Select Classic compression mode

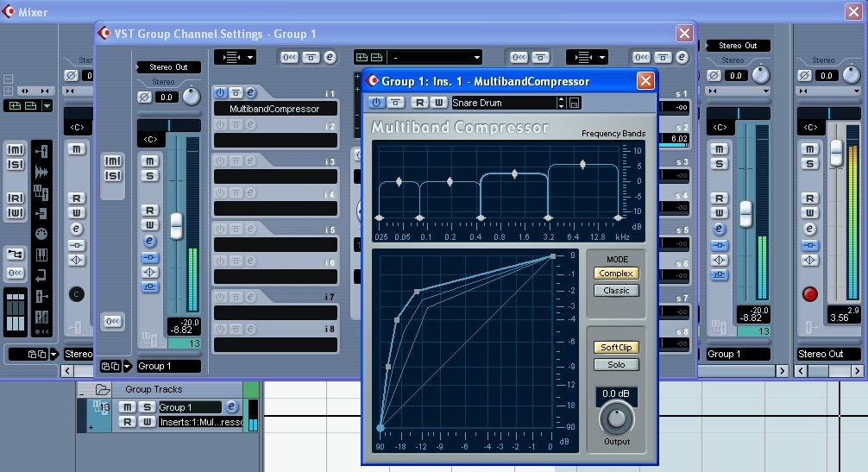click(x=616, y=291)
